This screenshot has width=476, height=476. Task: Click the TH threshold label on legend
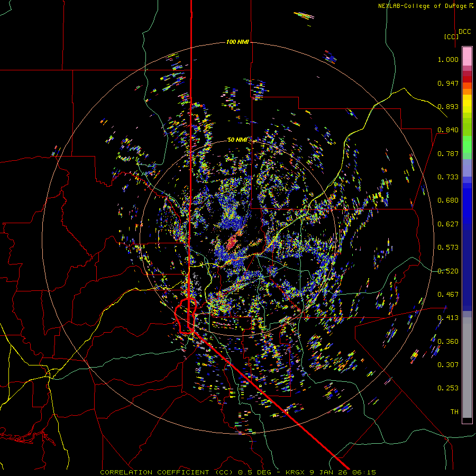tap(454, 412)
